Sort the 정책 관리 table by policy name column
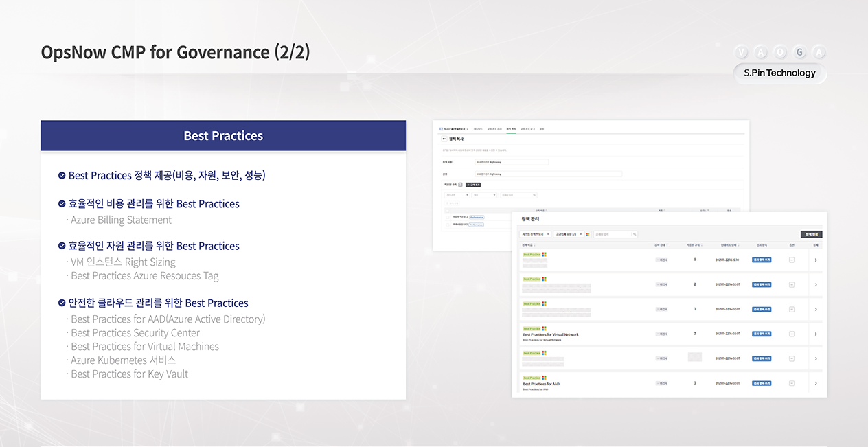 [x=529, y=244]
